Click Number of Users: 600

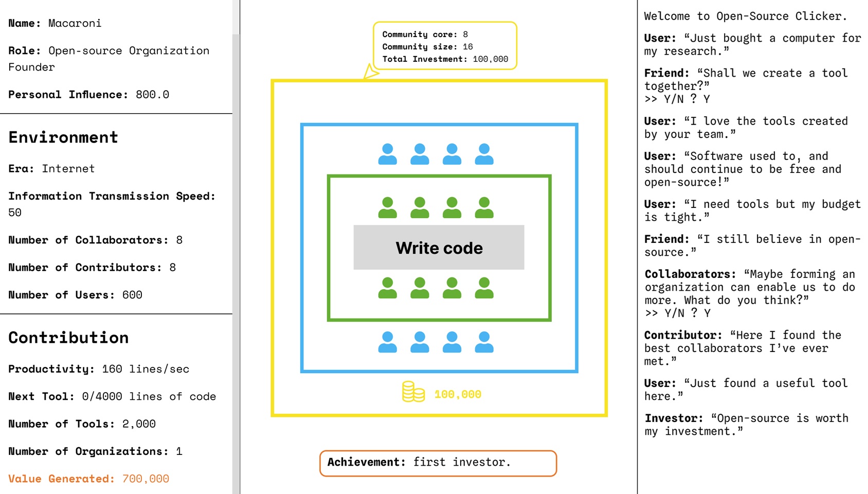[x=75, y=295]
